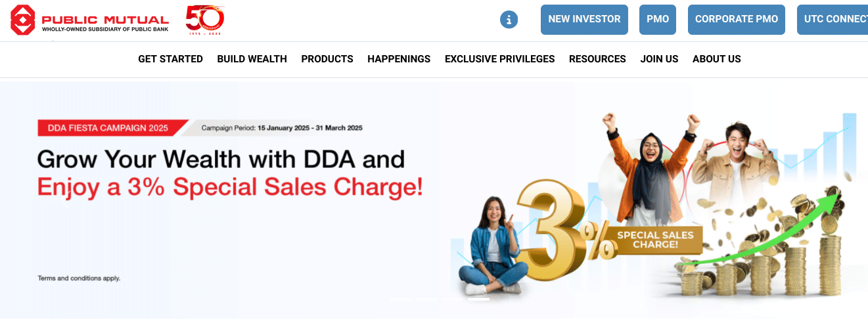Open the NEW INVESTOR button
This screenshot has width=868, height=319.
(x=584, y=20)
